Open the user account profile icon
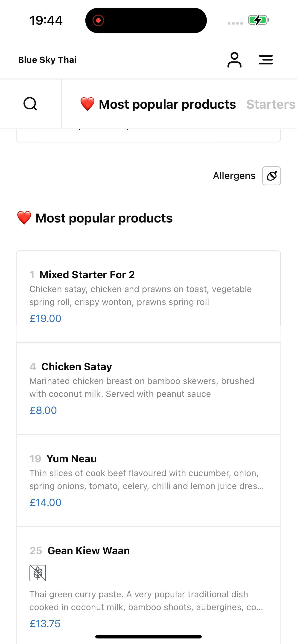The width and height of the screenshot is (297, 644). pos(234,60)
